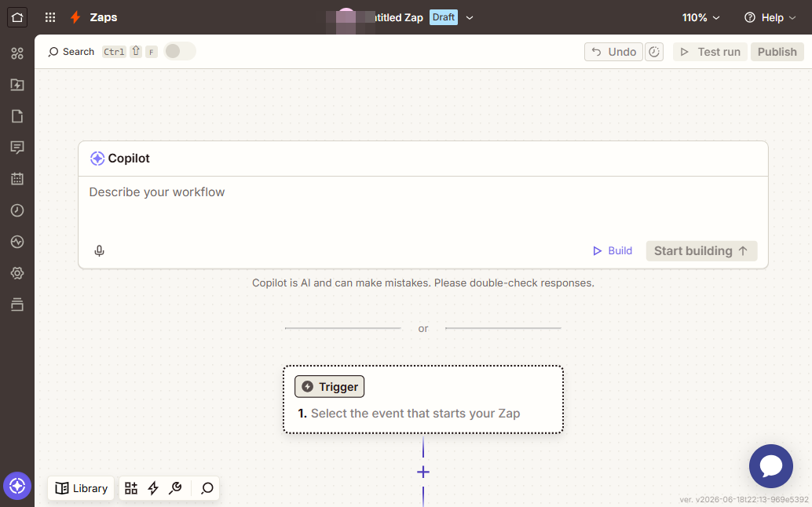Click the Zaps lightning logo

tap(75, 17)
